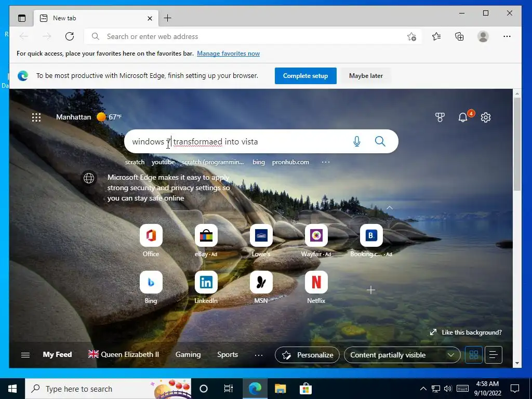532x399 pixels.
Task: Open the Booking.com quick link
Action: point(371,240)
